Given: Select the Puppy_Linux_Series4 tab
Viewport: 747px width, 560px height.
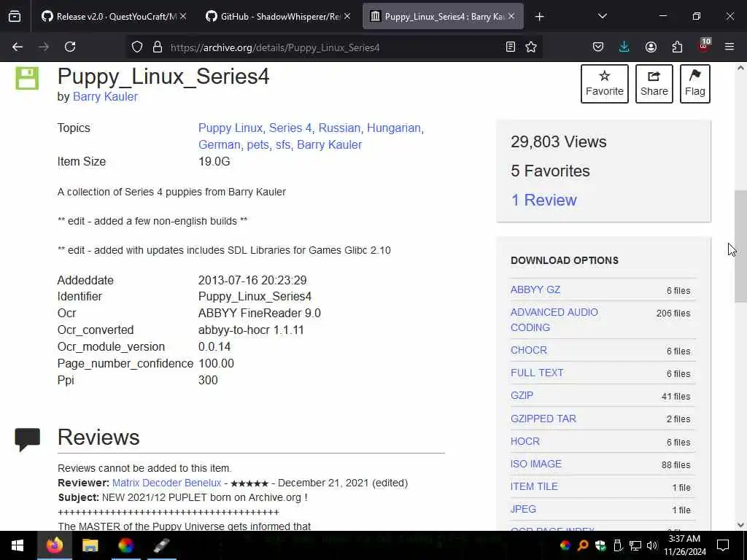Looking at the screenshot, I should (443, 17).
